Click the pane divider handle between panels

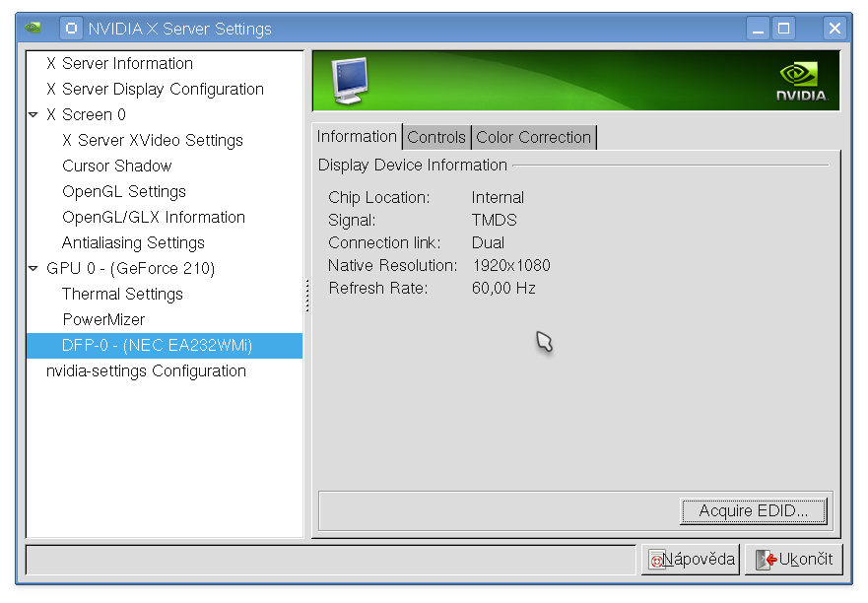(x=307, y=296)
